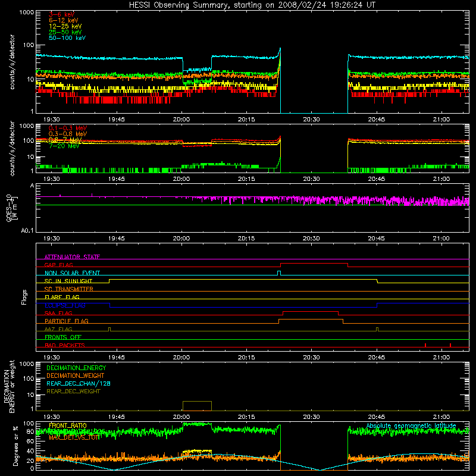Click the REAR_DEC_WEIGHT legend label
Image resolution: width=476 pixels, height=476 pixels.
click(x=73, y=392)
